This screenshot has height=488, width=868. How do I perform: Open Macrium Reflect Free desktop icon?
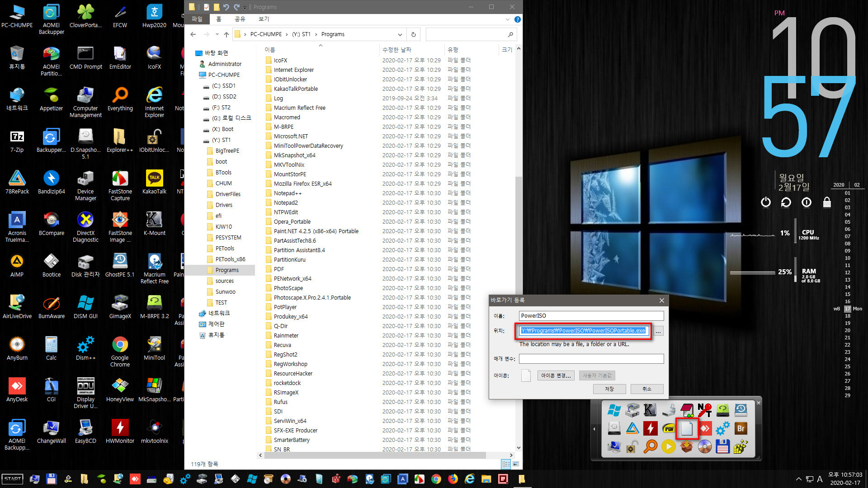point(153,267)
